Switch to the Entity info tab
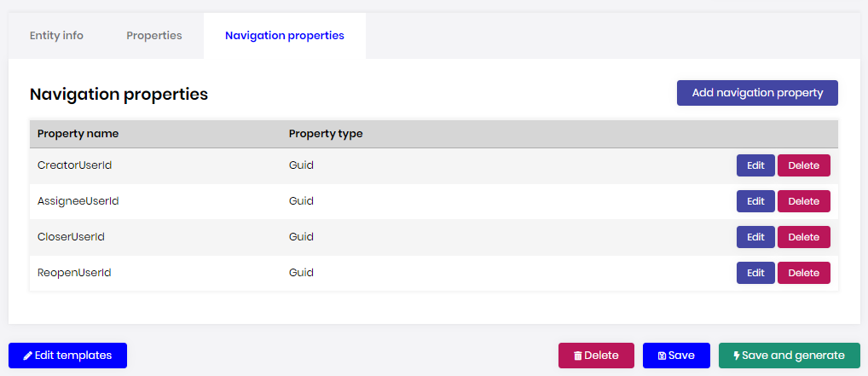The height and width of the screenshot is (376, 868). [x=56, y=36]
